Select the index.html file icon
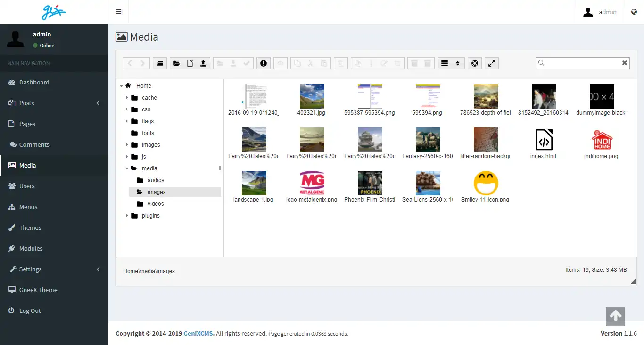 (x=544, y=140)
